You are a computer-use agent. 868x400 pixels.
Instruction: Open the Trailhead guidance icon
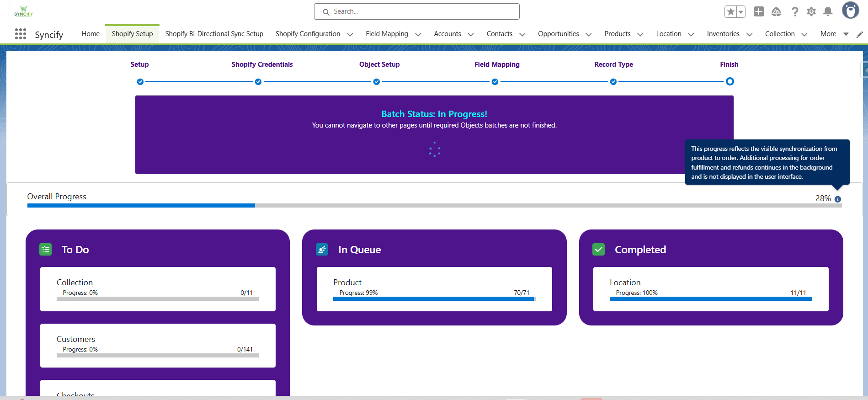pos(776,11)
